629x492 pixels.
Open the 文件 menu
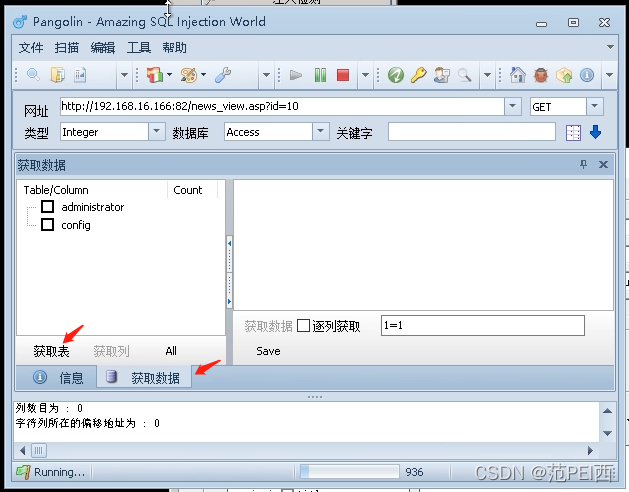coord(30,48)
